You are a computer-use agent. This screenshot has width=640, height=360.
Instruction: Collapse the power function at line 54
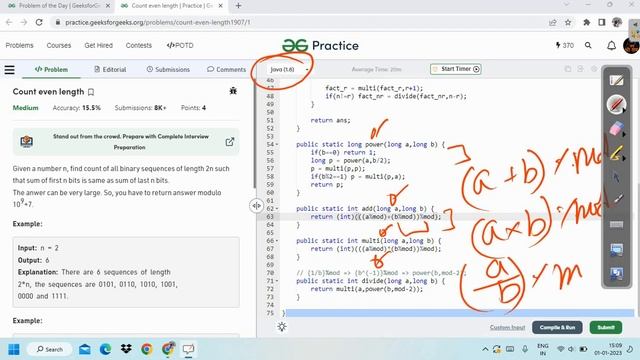(277, 144)
